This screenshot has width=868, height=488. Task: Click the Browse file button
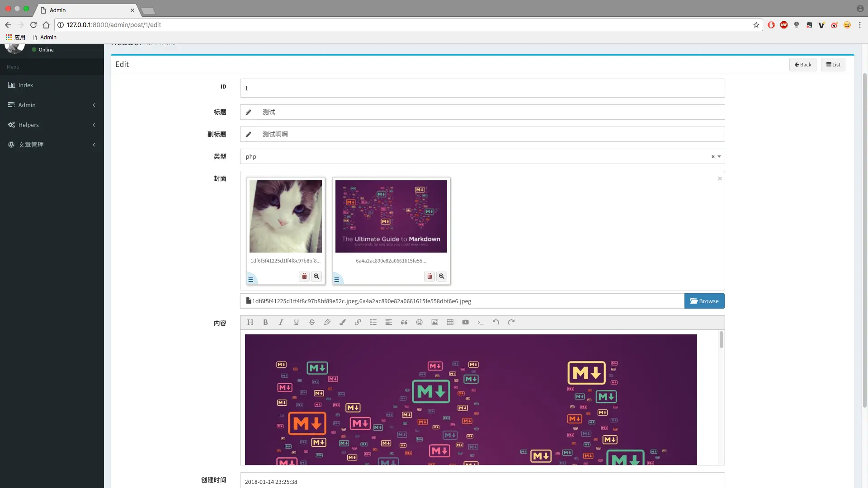tap(704, 301)
